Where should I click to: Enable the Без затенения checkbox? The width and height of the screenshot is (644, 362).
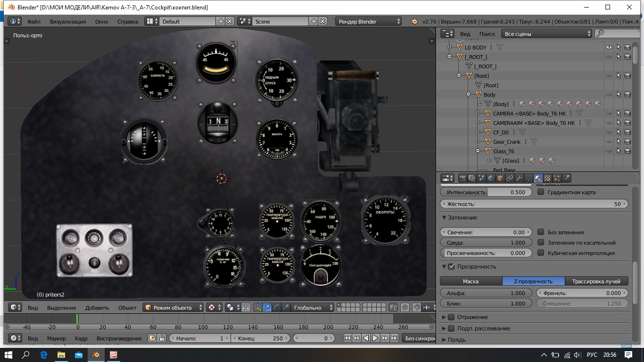pyautogui.click(x=541, y=232)
